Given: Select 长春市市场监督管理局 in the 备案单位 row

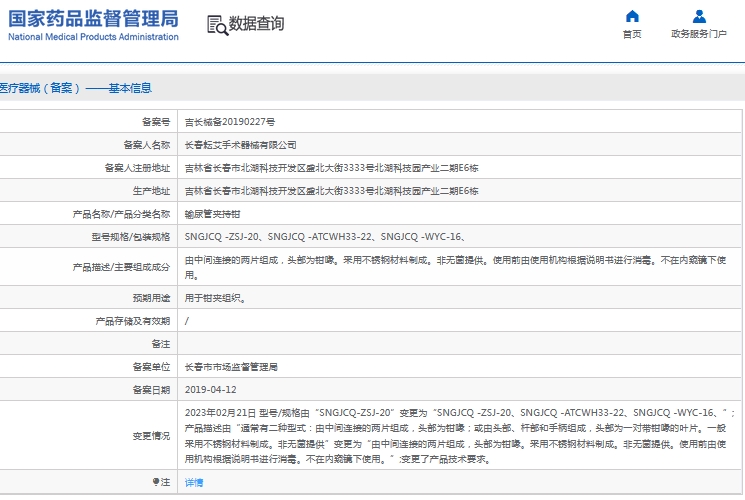Looking at the screenshot, I should pos(231,367).
